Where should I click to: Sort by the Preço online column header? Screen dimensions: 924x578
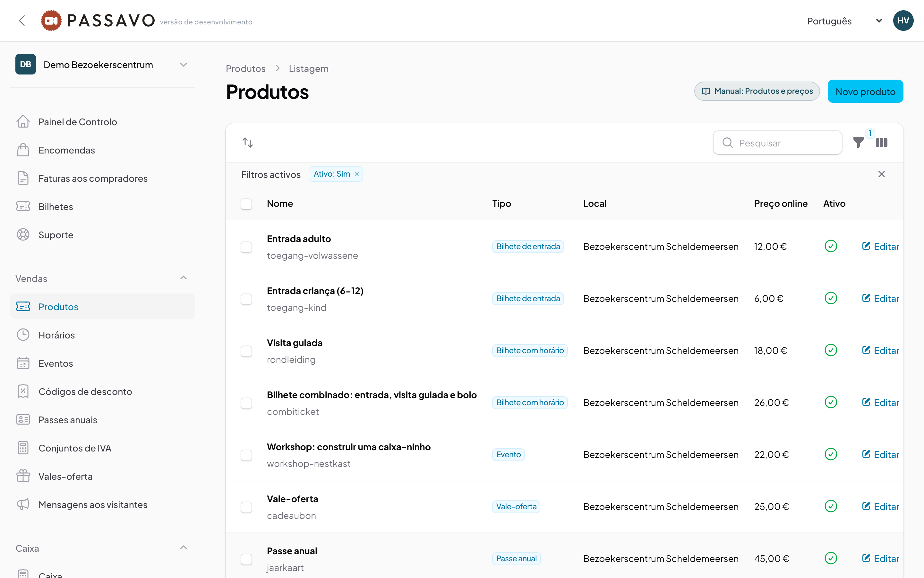click(781, 204)
